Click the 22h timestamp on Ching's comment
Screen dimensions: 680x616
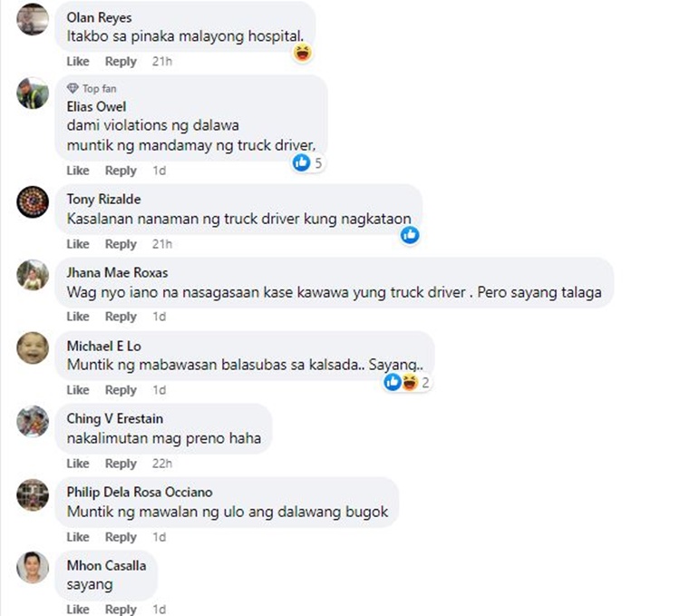(162, 464)
